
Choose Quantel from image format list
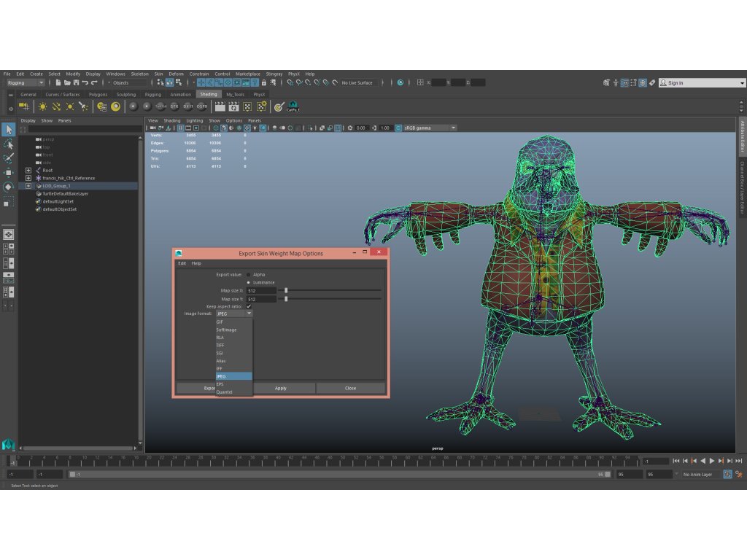pos(233,392)
